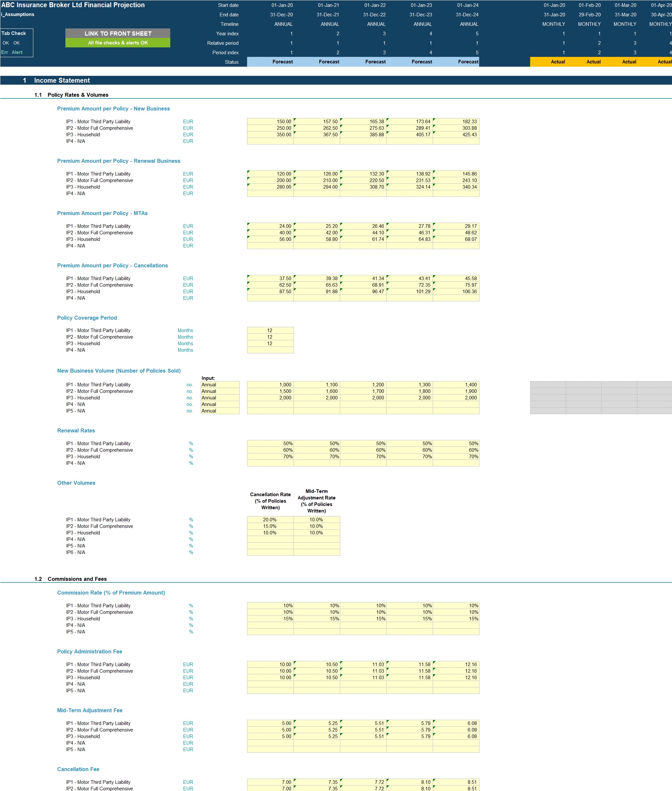Select the 'Premium Amount per Policy - MTAs' title

coord(102,213)
